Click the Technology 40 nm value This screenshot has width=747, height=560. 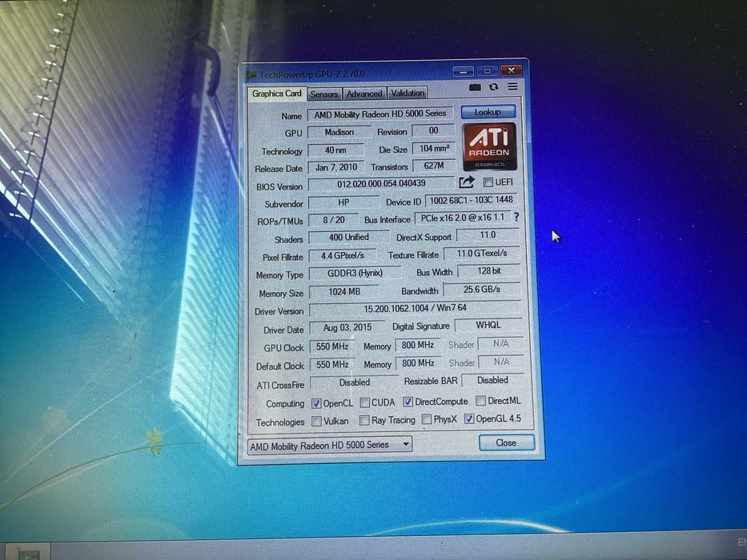(335, 150)
